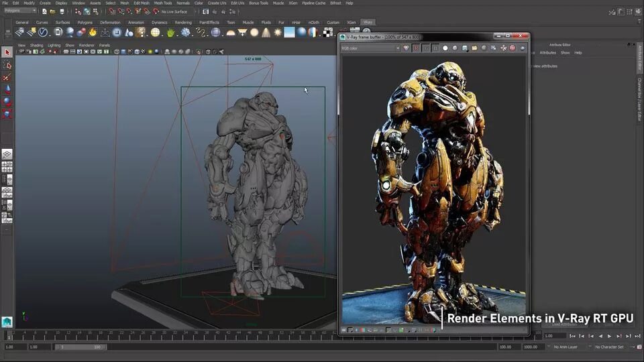This screenshot has height=362, width=644.
Task: Open Show menu in Attribute Editor
Action: pos(565,52)
